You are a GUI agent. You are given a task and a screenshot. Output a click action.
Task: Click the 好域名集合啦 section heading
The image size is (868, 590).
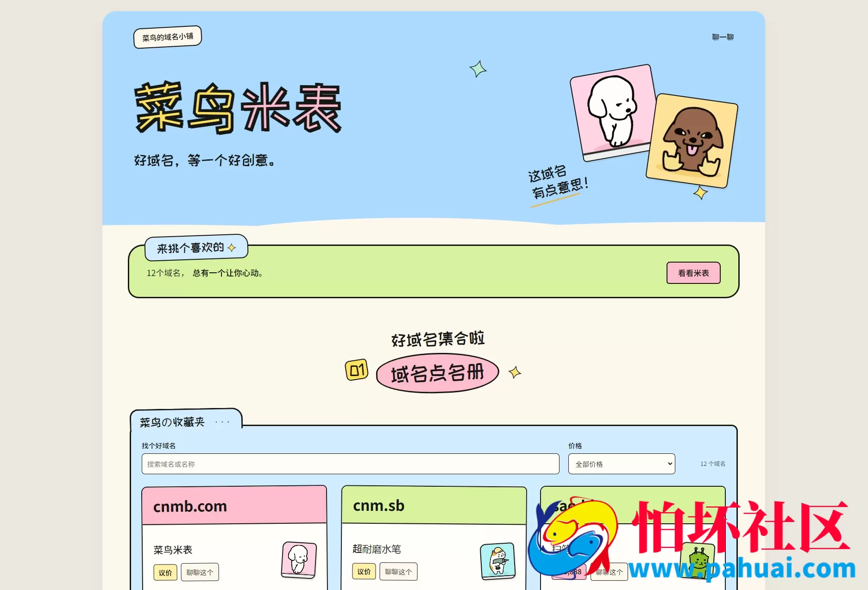(x=438, y=339)
